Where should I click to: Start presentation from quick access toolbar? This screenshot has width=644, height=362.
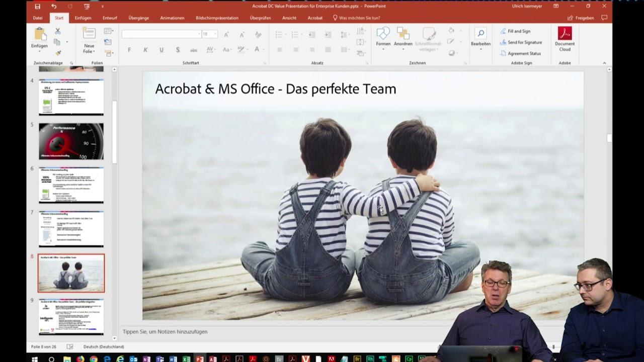pos(87,6)
